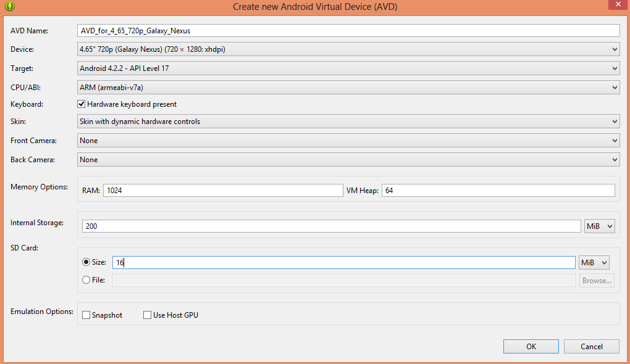The image size is (630, 364).
Task: Open the Front Camera dropdown
Action: click(x=348, y=141)
